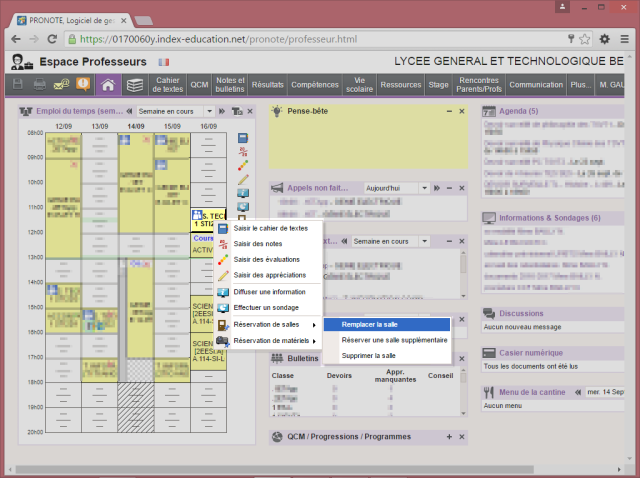
Task: Choose Saisir des notes in context menu
Action: [257, 243]
